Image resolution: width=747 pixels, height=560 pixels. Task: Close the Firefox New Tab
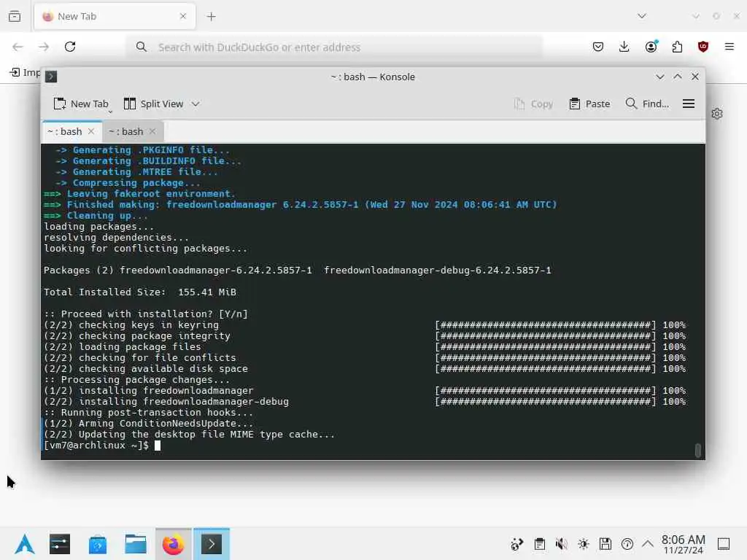183,16
